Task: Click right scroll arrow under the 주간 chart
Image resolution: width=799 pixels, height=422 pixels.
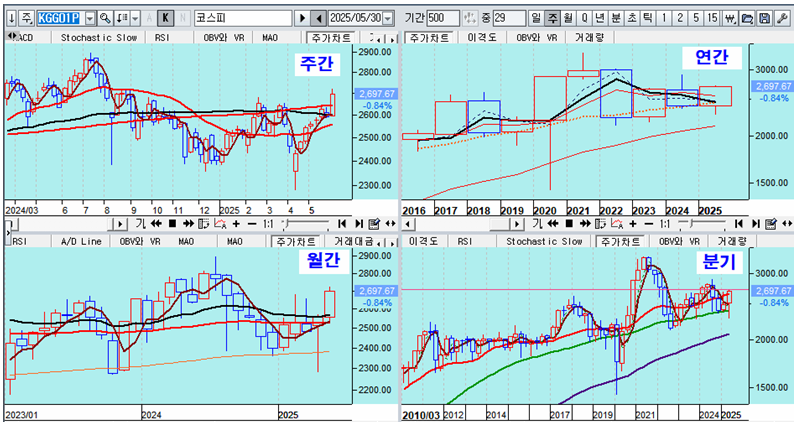Action: coord(120,224)
